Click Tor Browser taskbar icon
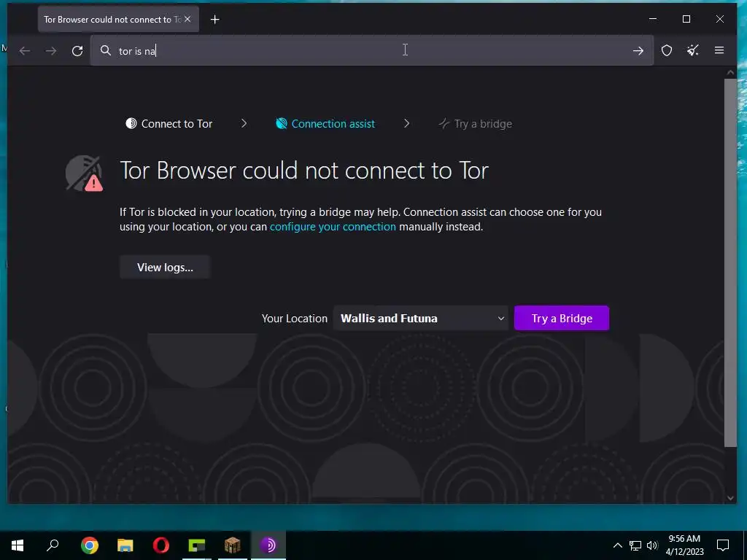 point(268,545)
